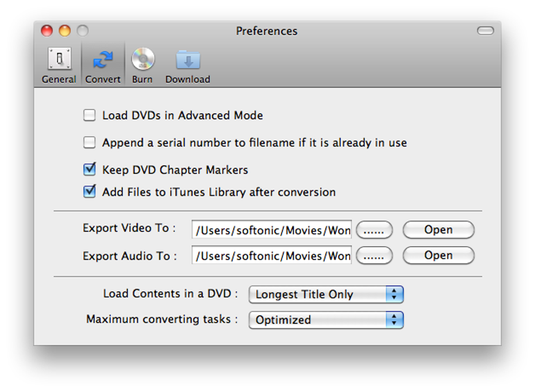The width and height of the screenshot is (535, 392).
Task: Click the toolbar toggle pill in title bar
Action: tap(485, 31)
